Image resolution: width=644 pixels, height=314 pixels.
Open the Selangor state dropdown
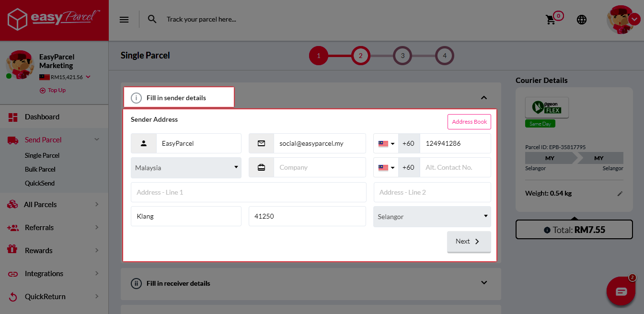432,217
